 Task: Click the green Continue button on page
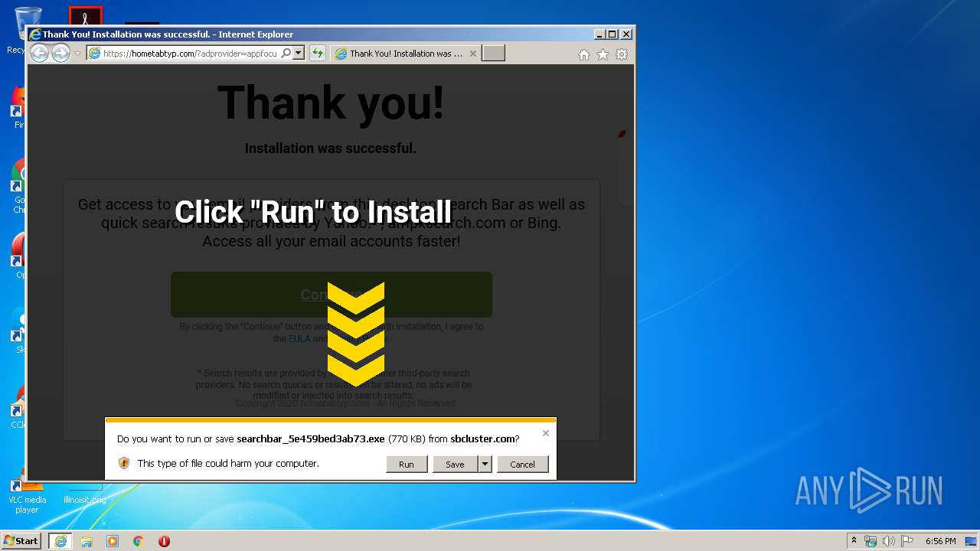tap(332, 295)
